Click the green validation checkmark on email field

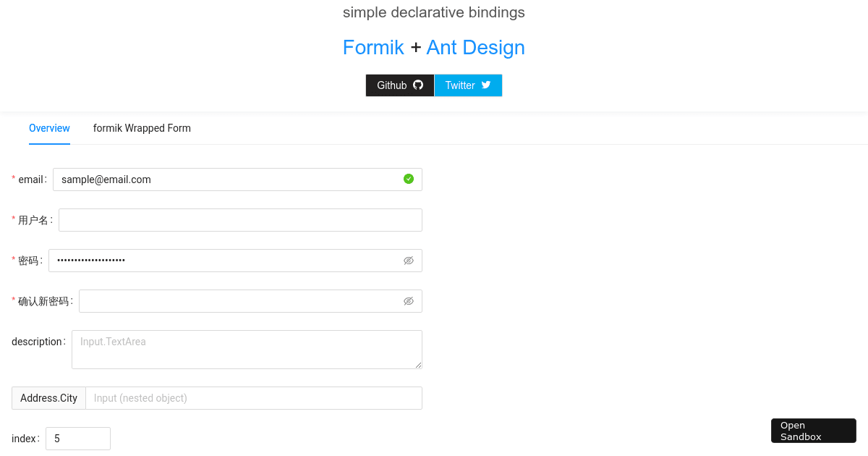408,179
